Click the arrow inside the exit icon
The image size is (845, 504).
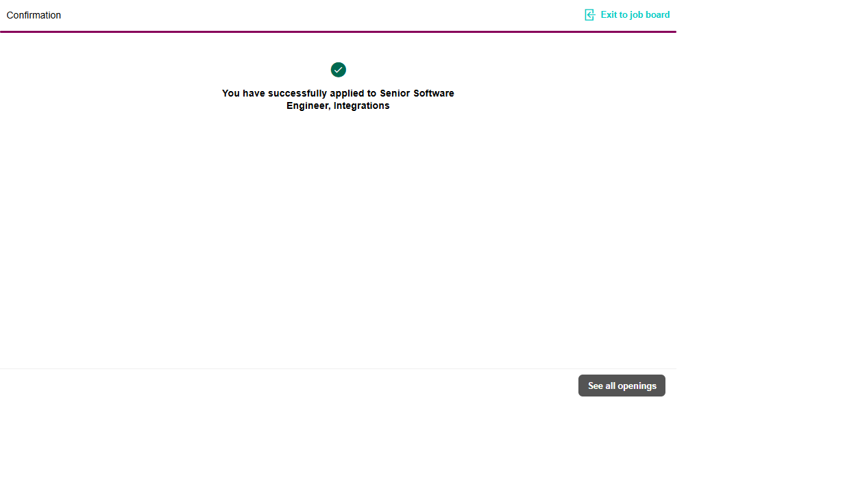pyautogui.click(x=591, y=15)
